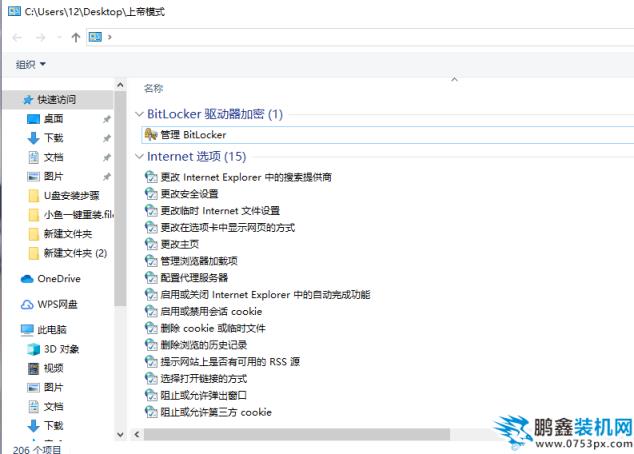The height and width of the screenshot is (454, 634).
Task: Click the window title bar icon
Action: tap(14, 11)
